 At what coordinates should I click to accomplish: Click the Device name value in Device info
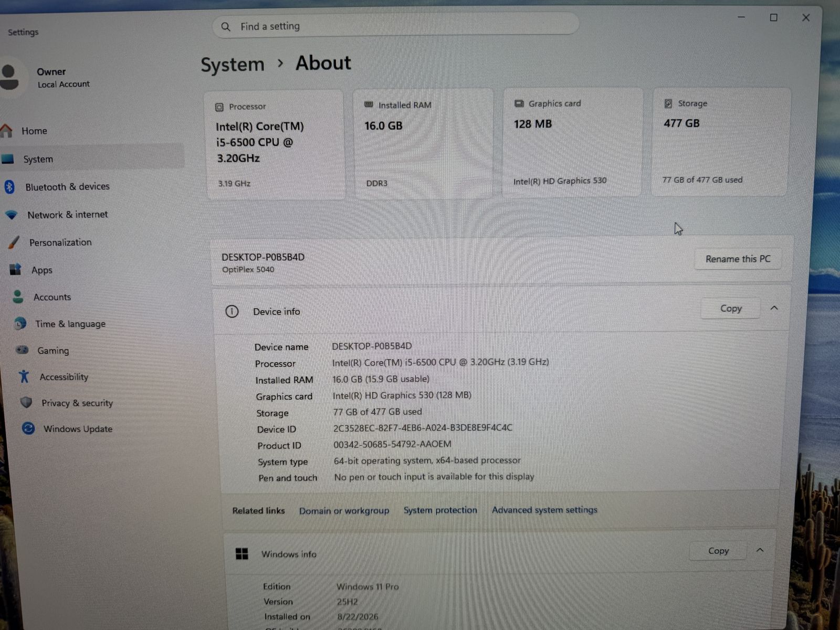372,346
